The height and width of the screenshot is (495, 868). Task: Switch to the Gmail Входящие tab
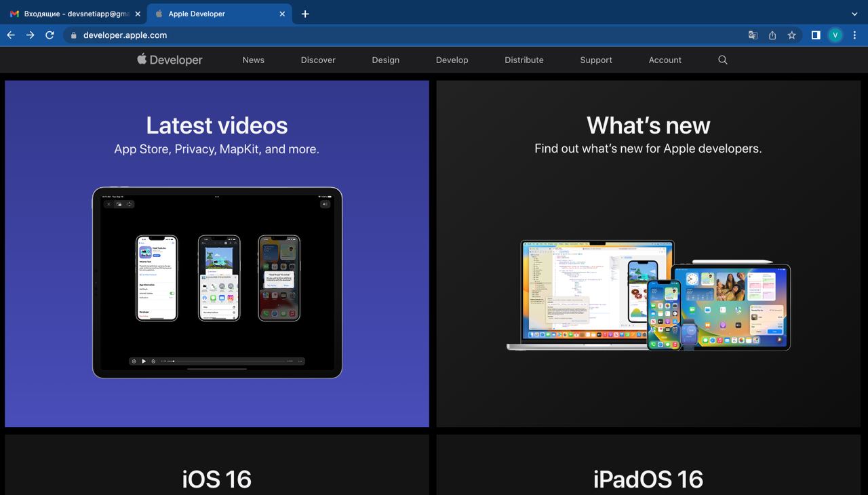coord(75,14)
